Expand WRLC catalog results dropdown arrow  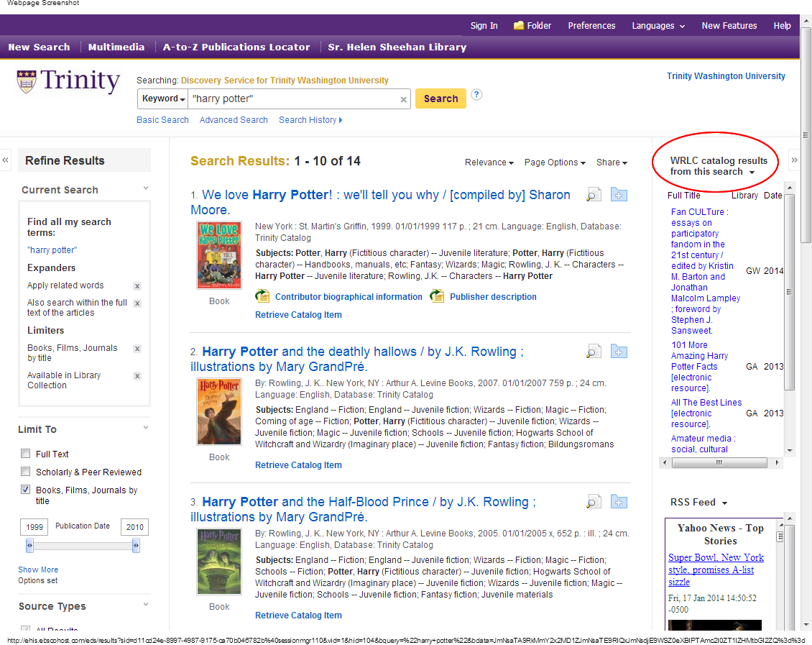[752, 173]
